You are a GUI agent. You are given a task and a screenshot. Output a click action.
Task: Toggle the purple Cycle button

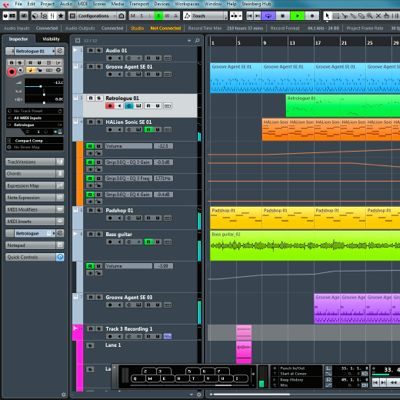click(x=268, y=16)
